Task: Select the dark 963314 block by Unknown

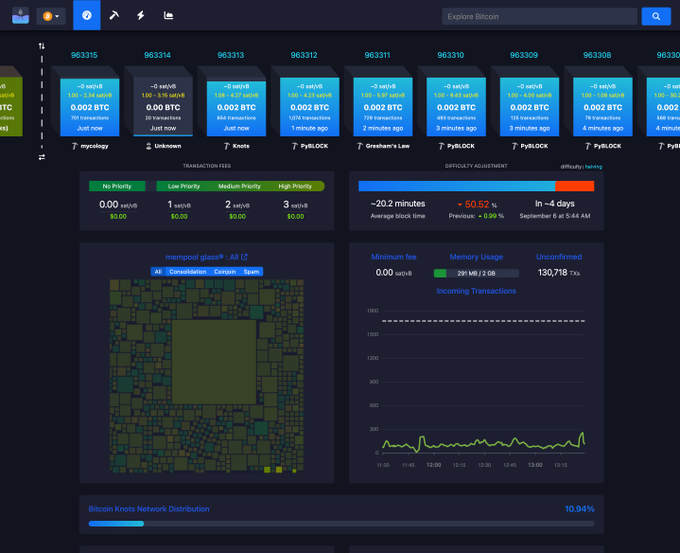Action: coord(163,107)
